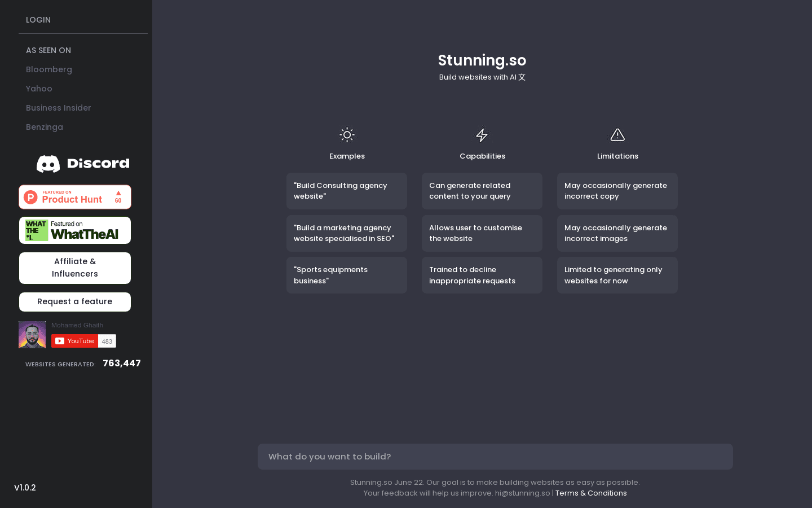812x508 pixels.
Task: Select the "Build Consulting agency website" example
Action: [347, 191]
